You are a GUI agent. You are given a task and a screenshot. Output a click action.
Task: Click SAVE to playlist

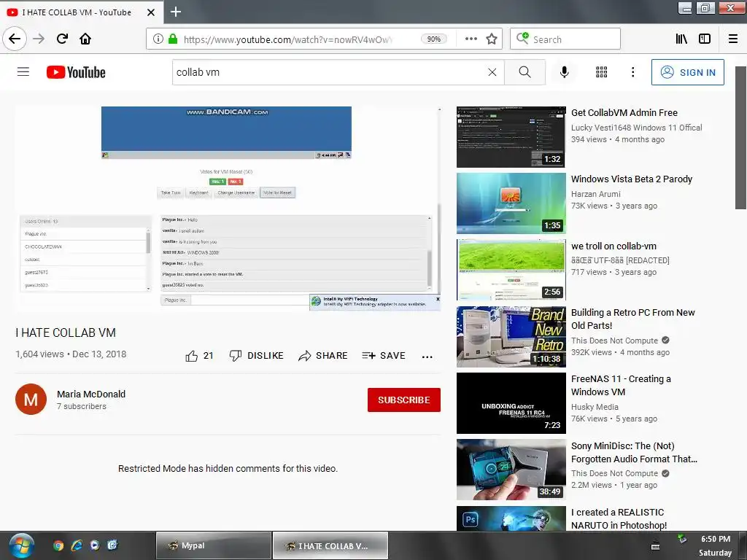pos(384,356)
